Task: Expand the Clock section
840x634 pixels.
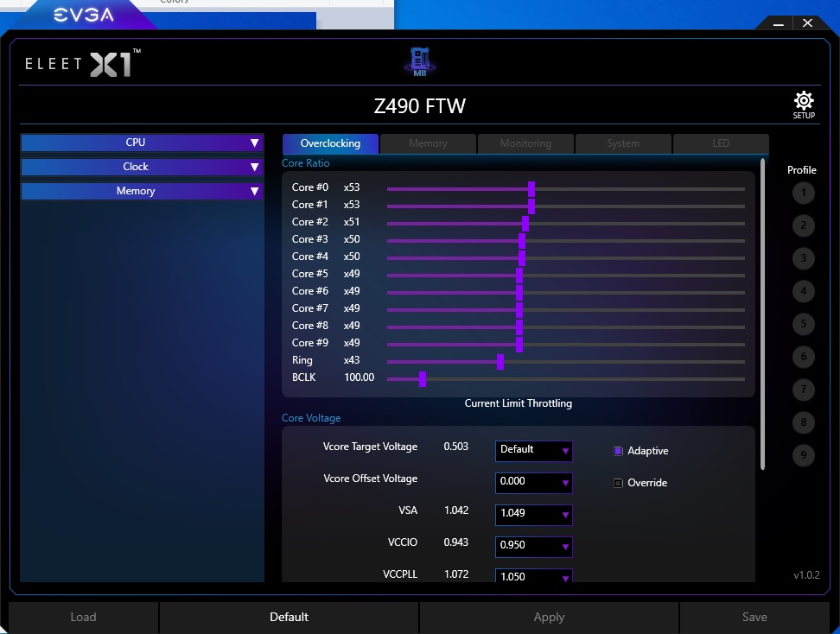Action: pyautogui.click(x=142, y=167)
